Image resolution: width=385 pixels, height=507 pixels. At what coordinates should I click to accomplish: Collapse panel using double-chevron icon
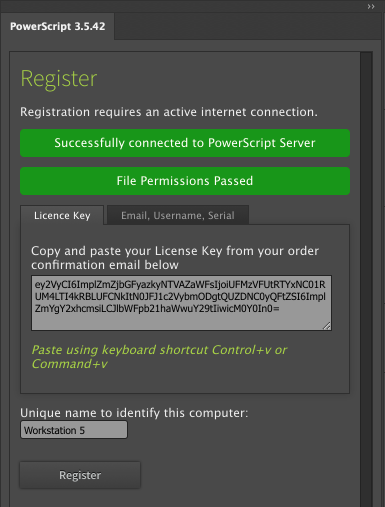[x=371, y=6]
